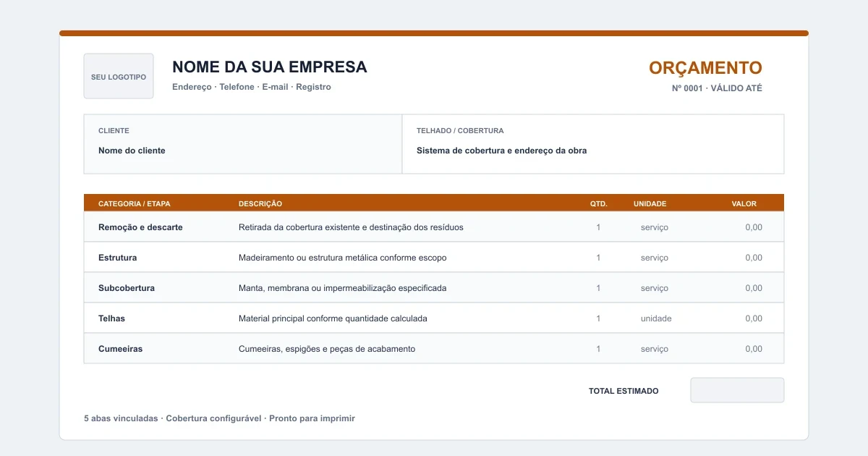Click the TOTAL ESTIMADO label

click(624, 391)
